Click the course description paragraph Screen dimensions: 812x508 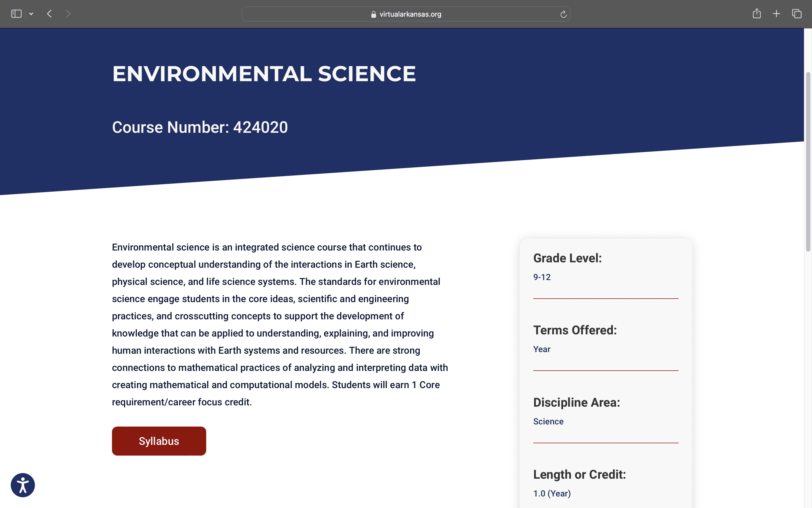(280, 325)
